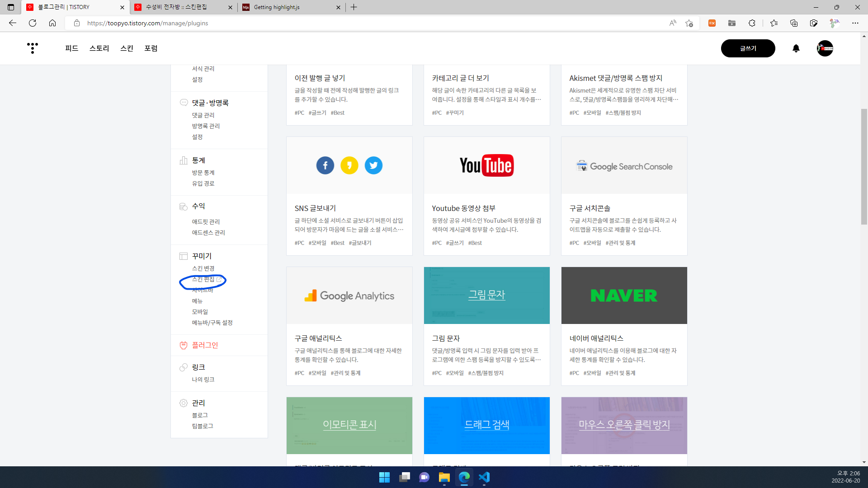Click the 링크 chain icon in sidebar
Screen dimensions: 868x488
coord(184,367)
